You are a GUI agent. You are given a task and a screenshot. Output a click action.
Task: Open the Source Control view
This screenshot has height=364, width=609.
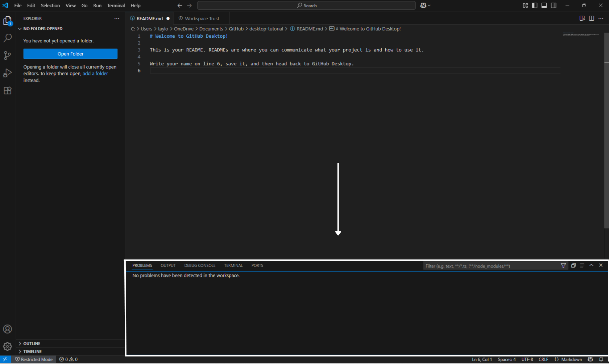coord(8,55)
